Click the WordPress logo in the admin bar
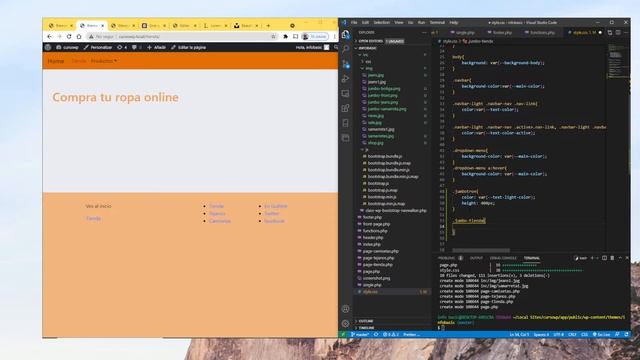Image resolution: width=640 pixels, height=360 pixels. pos(48,47)
